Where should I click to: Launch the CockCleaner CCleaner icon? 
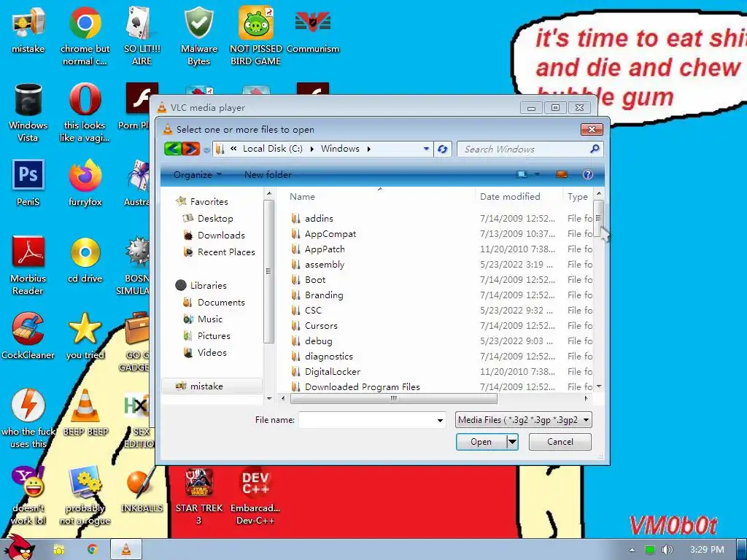[28, 335]
